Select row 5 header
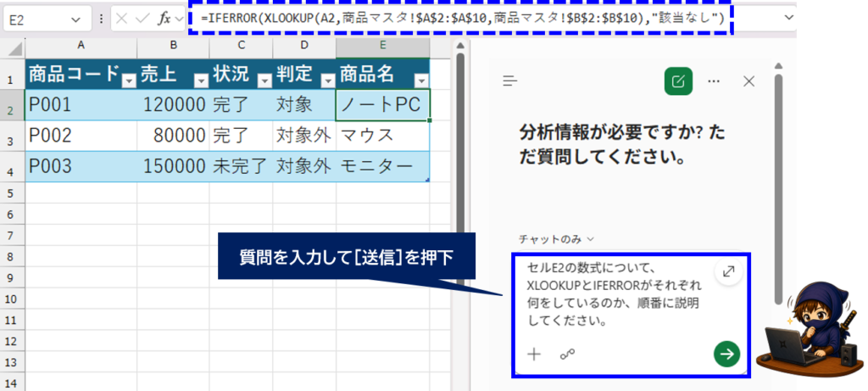This screenshot has width=868, height=391. click(x=12, y=193)
